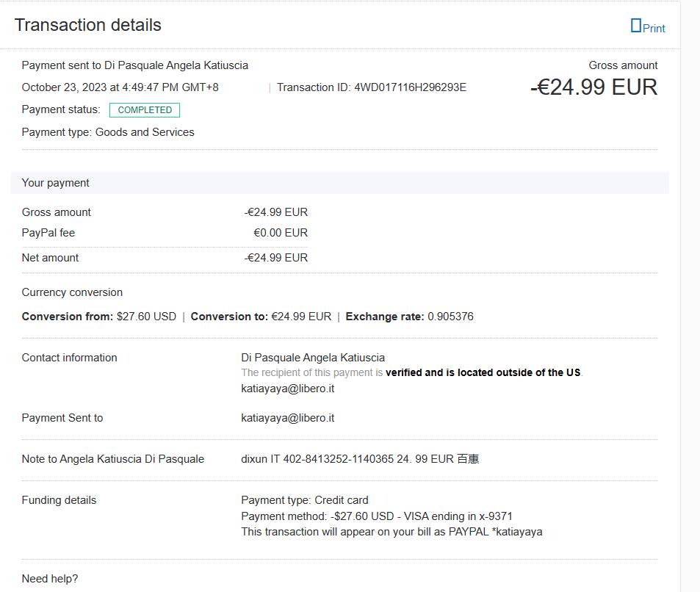Click Payment type: Goods and Services text
Image resolution: width=700 pixels, height=592 pixels.
pos(108,132)
